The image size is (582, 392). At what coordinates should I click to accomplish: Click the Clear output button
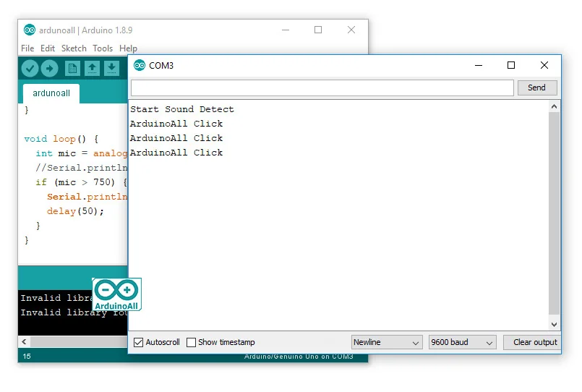coord(532,342)
